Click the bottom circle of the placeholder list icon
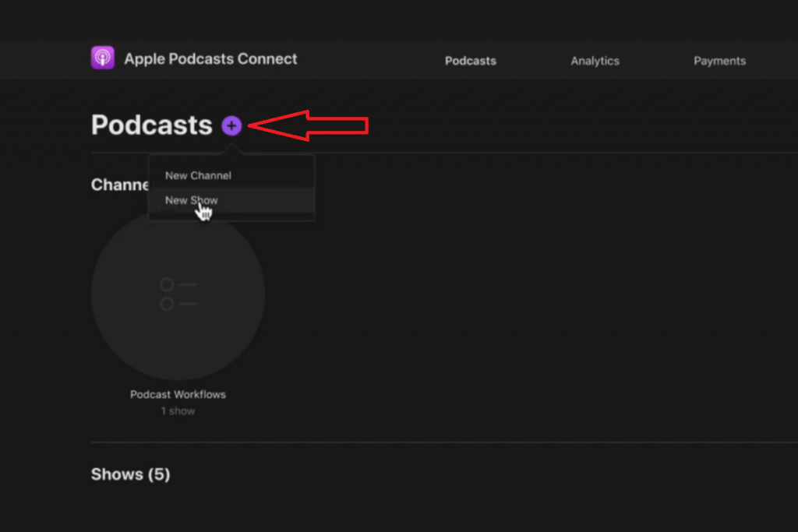Viewport: 798px width, 532px height. (167, 304)
